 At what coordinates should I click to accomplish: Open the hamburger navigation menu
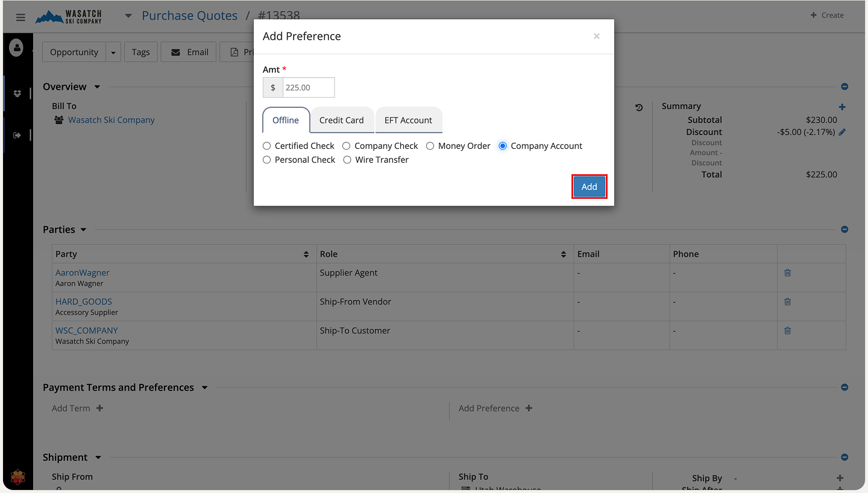(x=20, y=17)
